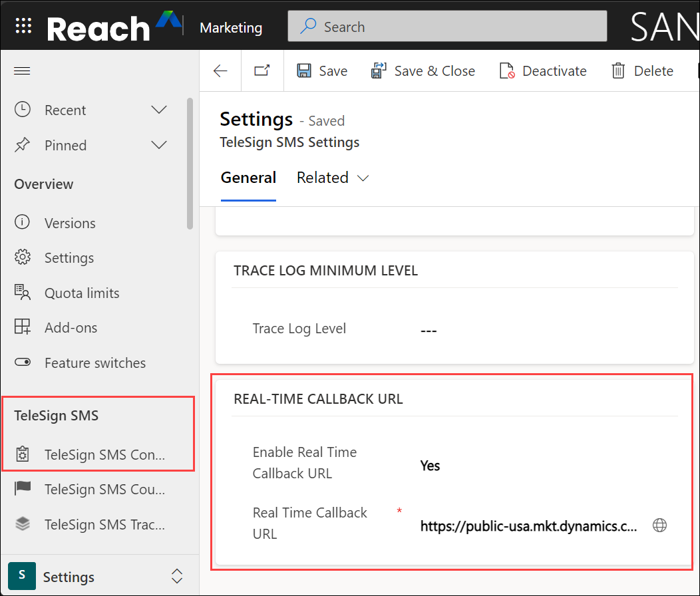This screenshot has height=596, width=700.
Task: Open the Related tab dropdown
Action: (333, 178)
